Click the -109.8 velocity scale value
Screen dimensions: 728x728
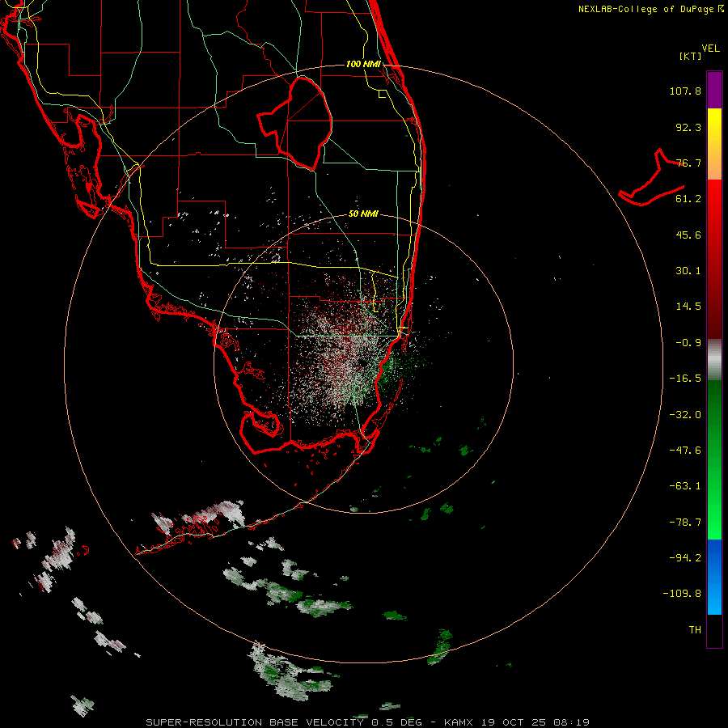point(682,594)
